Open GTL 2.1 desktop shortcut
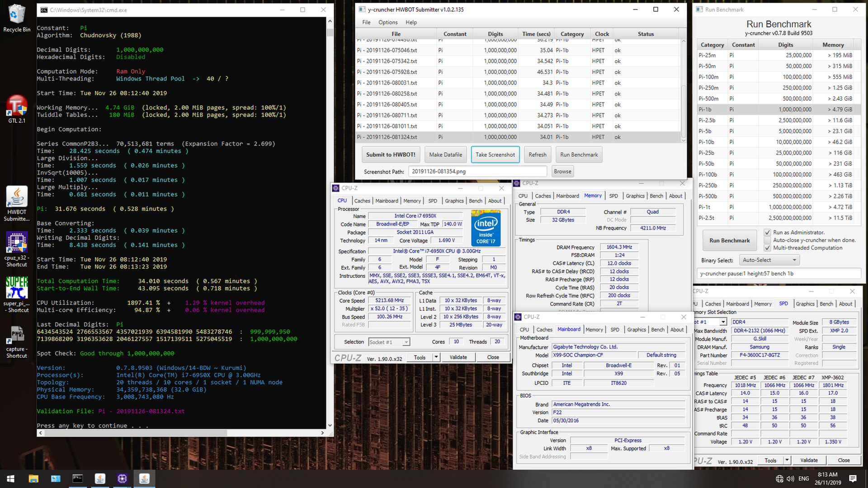 tap(17, 109)
